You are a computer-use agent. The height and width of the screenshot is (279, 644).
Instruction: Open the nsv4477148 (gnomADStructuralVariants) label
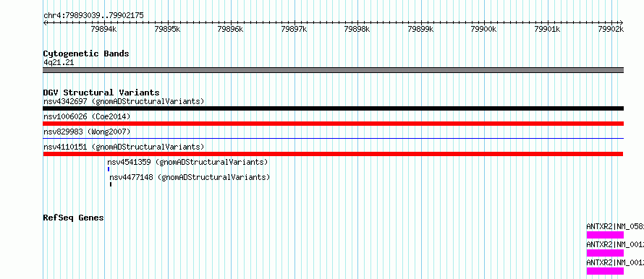tap(190, 177)
